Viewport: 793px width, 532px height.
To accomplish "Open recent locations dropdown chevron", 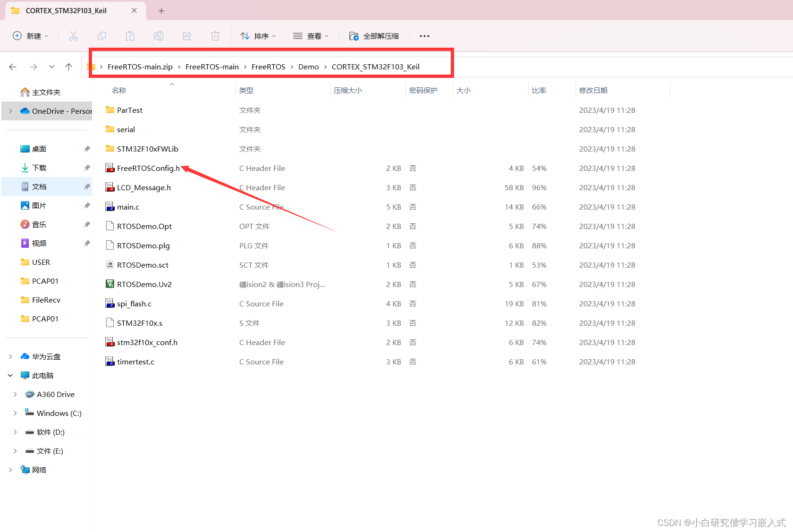I will pos(51,67).
